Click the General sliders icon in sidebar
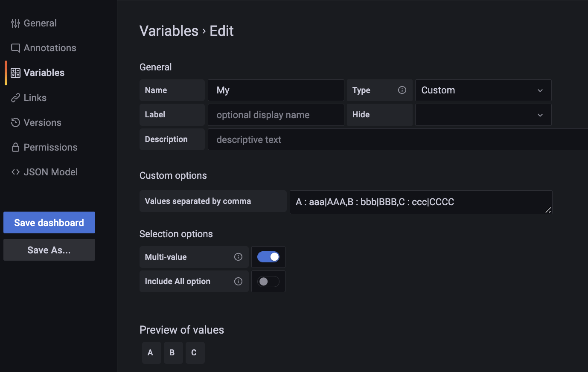Image resolution: width=588 pixels, height=372 pixels. coord(15,23)
